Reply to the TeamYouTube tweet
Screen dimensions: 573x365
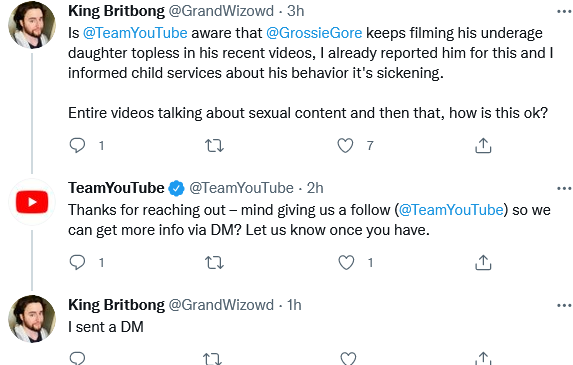click(x=77, y=262)
